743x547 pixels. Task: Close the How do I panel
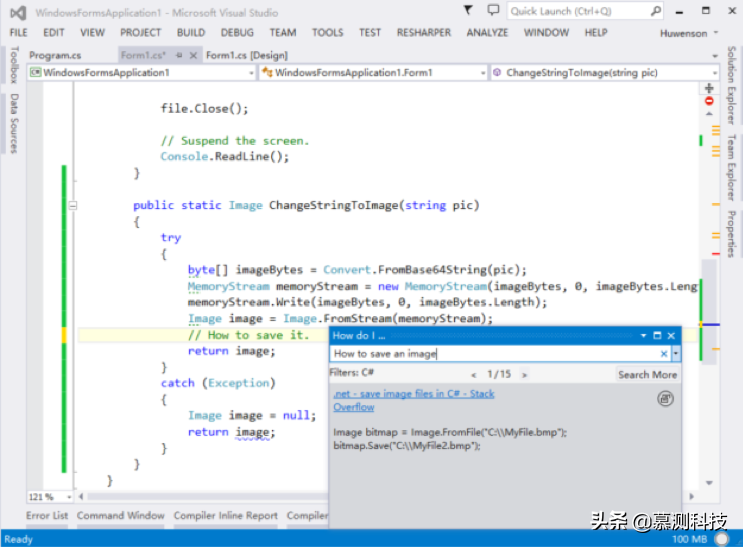pyautogui.click(x=671, y=336)
